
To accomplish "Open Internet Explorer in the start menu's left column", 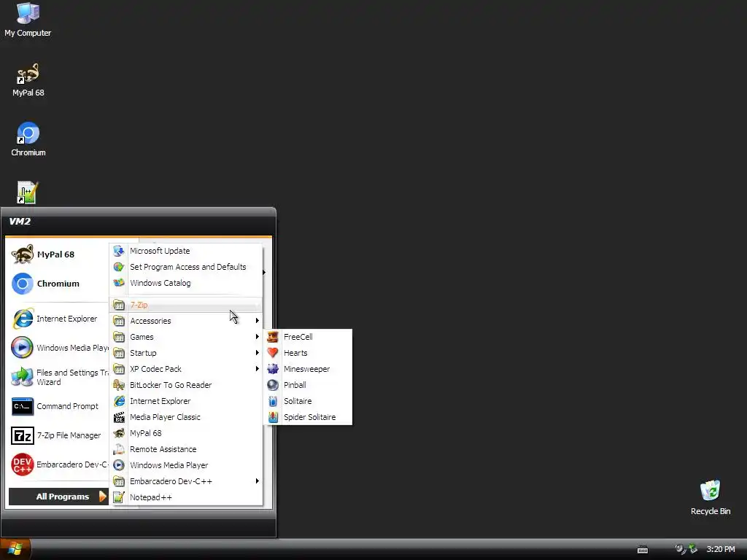I will coord(58,319).
